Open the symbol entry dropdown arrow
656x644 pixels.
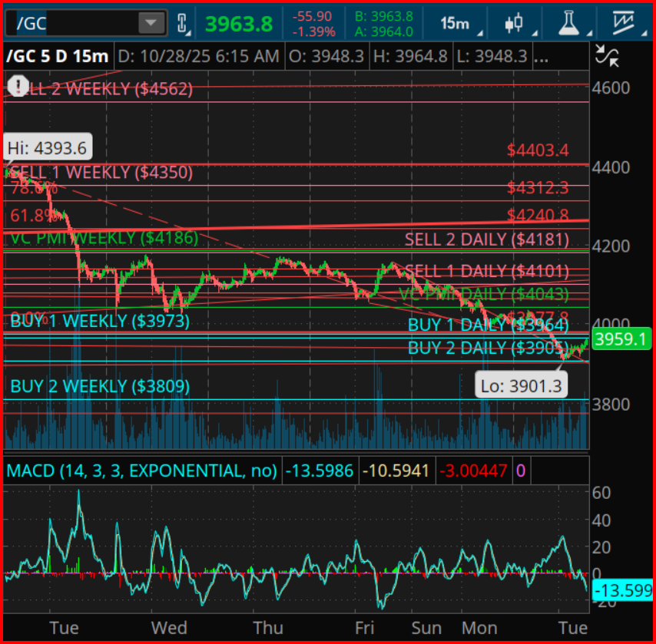point(151,22)
